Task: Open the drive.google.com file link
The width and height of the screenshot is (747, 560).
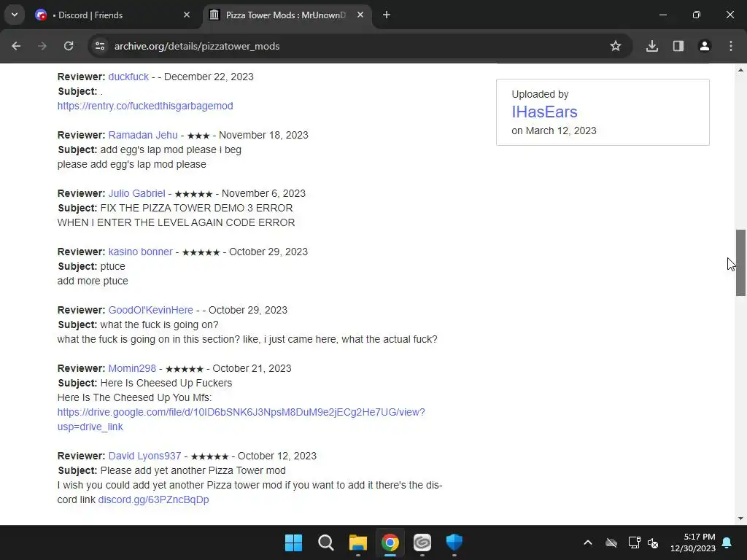Action: (x=241, y=419)
